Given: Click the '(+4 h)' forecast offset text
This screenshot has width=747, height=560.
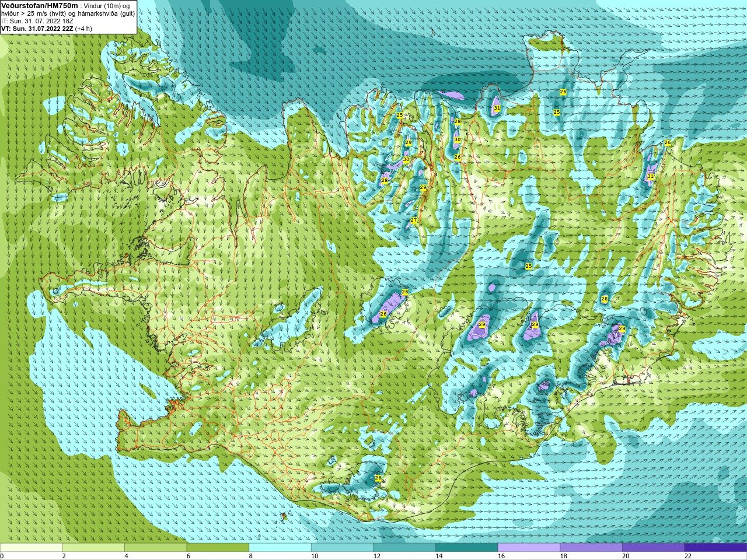Looking at the screenshot, I should pyautogui.click(x=83, y=29).
